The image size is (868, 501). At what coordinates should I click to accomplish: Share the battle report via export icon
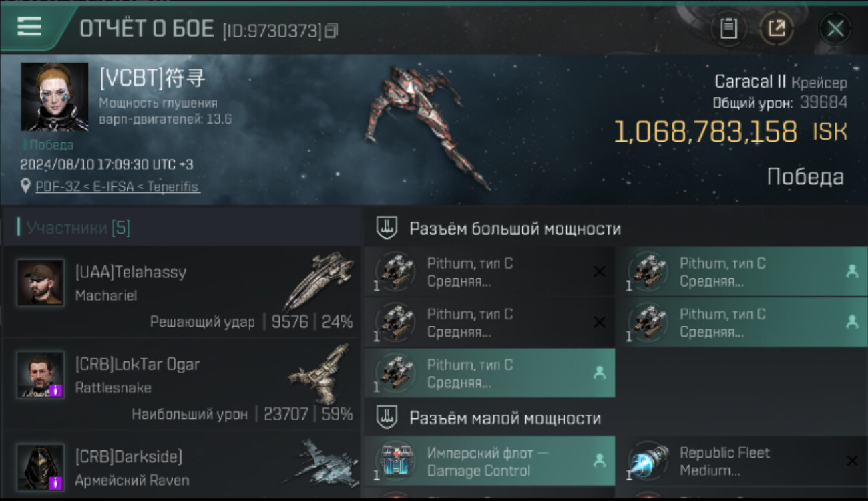tap(776, 29)
